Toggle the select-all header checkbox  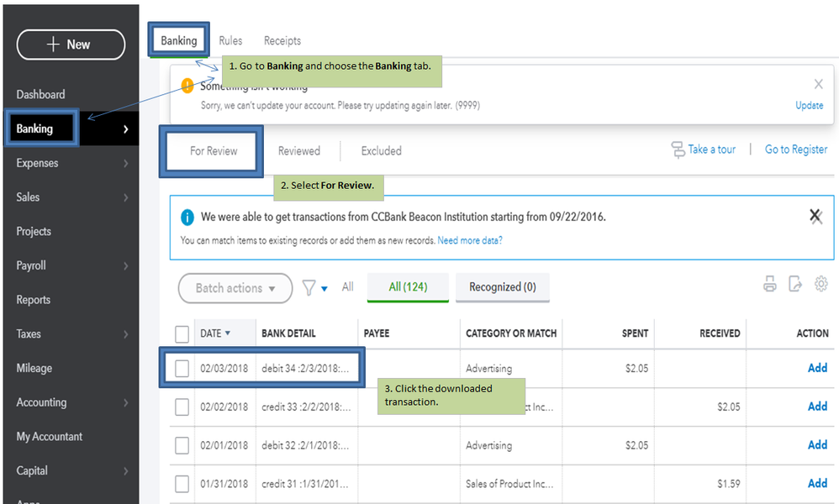(182, 334)
